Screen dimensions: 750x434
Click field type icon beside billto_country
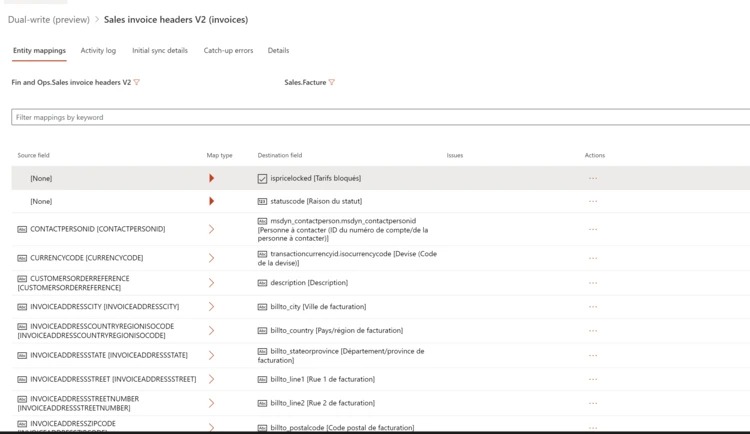click(262, 331)
